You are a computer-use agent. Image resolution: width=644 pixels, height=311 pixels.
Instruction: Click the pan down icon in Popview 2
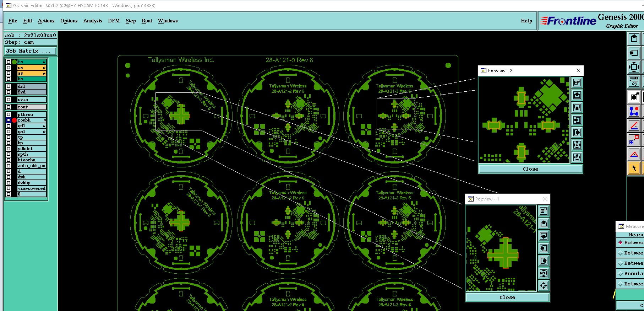(x=577, y=108)
